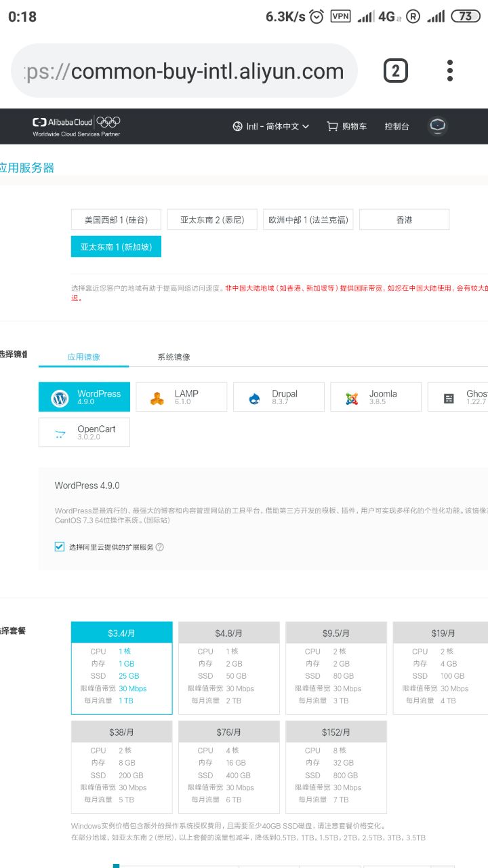Open the 控制台 console link
This screenshot has width=488, height=868.
[x=396, y=126]
